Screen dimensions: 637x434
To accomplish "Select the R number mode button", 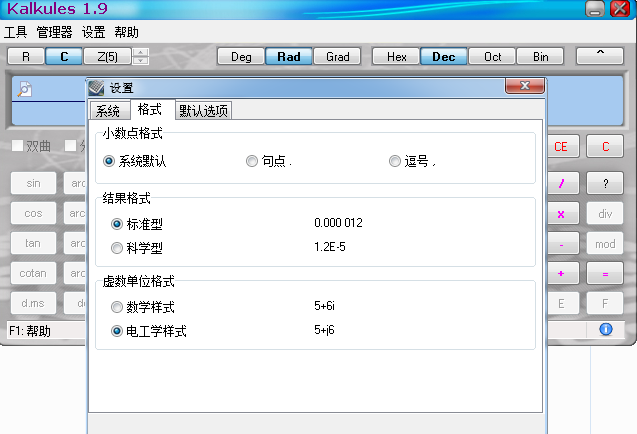I will pos(26,56).
